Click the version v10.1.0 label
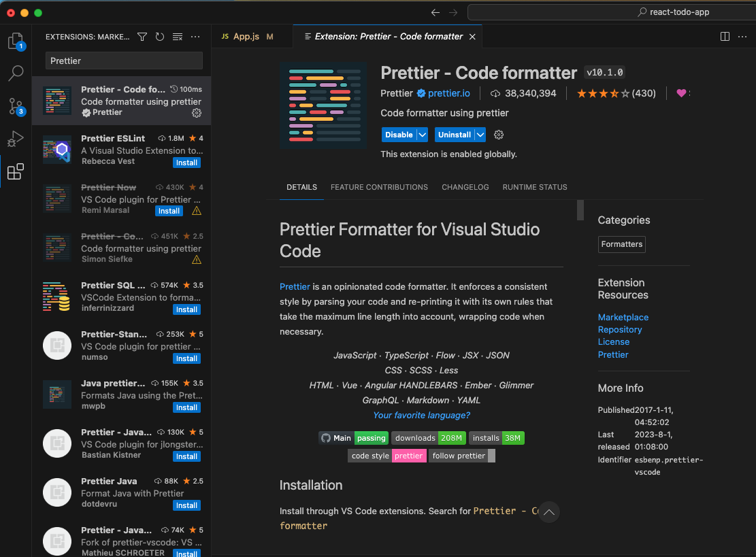The height and width of the screenshot is (557, 756). [x=605, y=73]
